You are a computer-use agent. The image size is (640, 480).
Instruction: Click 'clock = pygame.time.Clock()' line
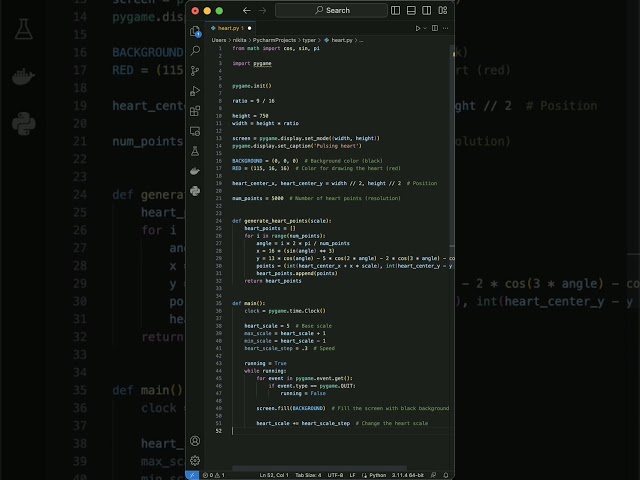285,311
